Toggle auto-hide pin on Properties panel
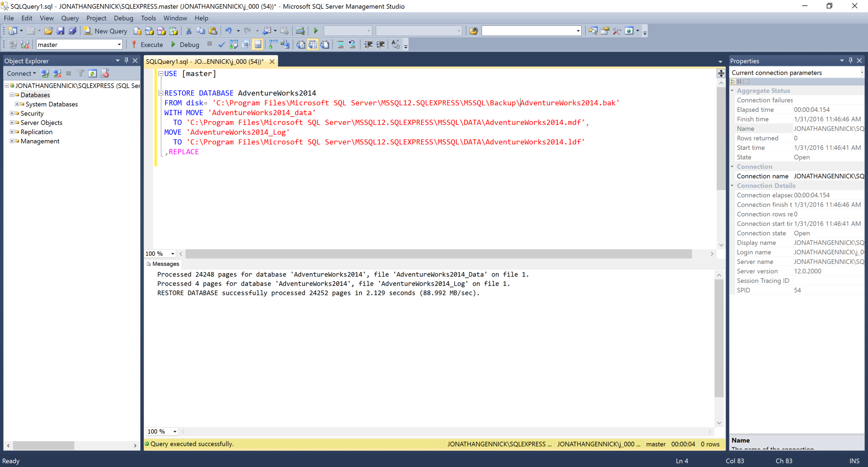The height and width of the screenshot is (467, 868). click(851, 60)
